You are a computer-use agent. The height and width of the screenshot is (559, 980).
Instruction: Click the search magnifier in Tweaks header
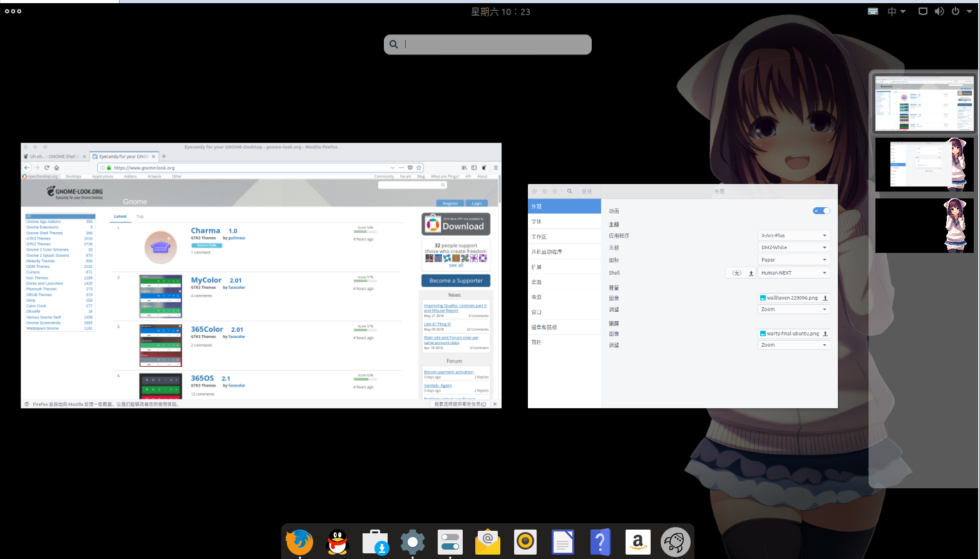[x=570, y=192]
